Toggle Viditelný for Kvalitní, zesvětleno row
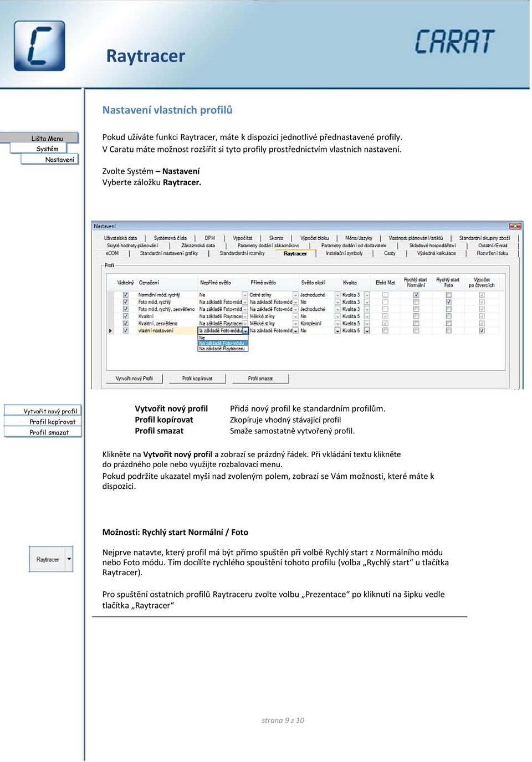This screenshot has width=532, height=762. click(x=126, y=324)
